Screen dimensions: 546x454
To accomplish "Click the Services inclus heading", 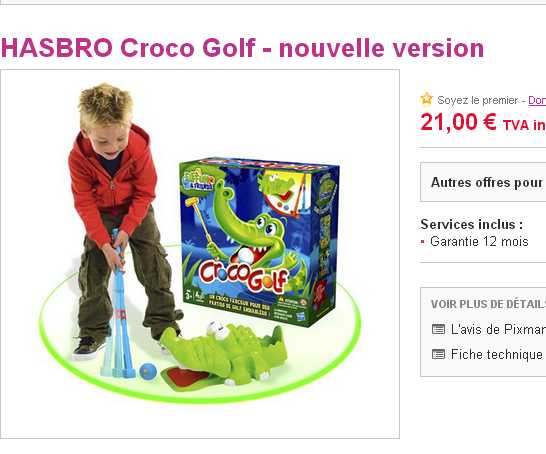I will [471, 224].
